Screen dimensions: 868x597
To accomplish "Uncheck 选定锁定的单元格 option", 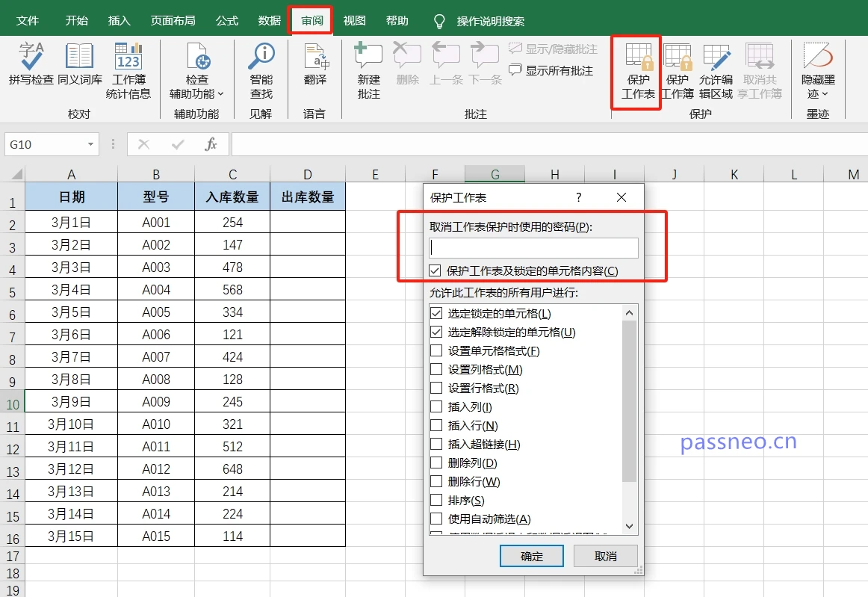I will [x=435, y=313].
